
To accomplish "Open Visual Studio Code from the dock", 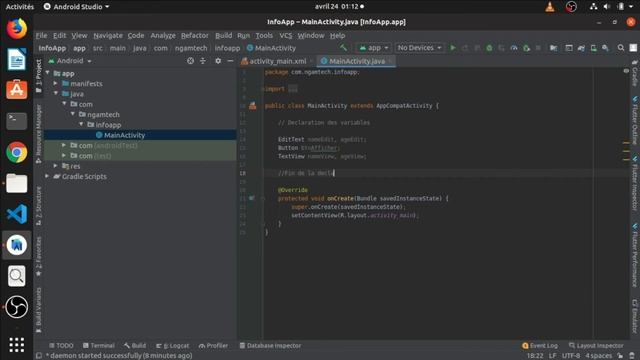I will (x=17, y=214).
